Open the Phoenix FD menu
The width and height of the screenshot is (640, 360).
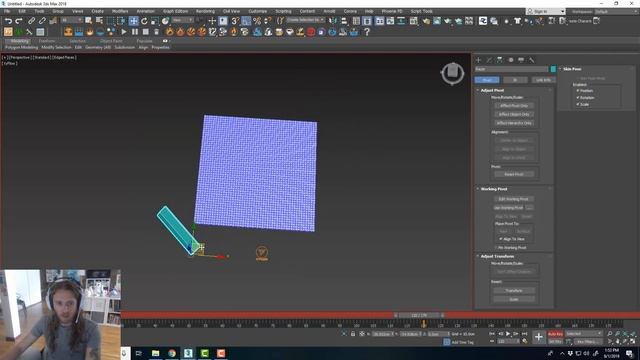click(392, 11)
